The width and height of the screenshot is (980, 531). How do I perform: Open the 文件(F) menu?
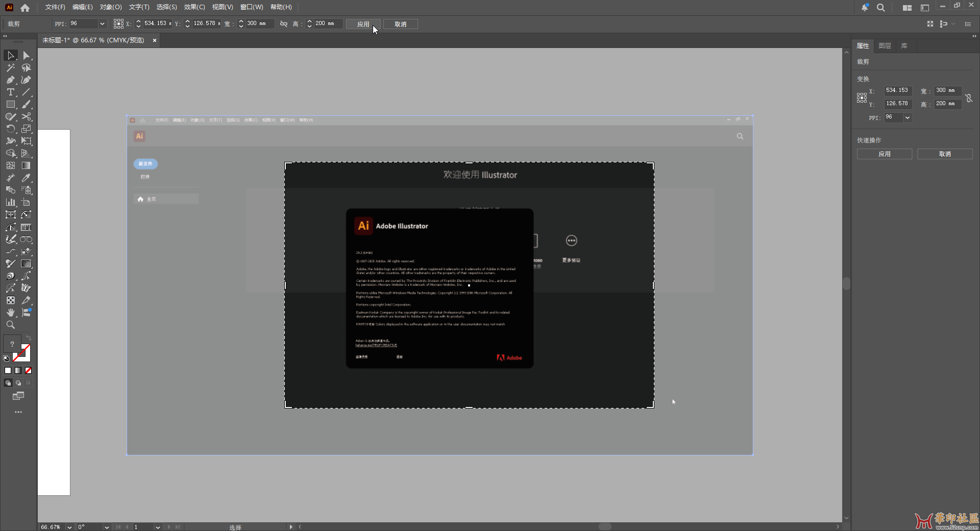[55, 7]
